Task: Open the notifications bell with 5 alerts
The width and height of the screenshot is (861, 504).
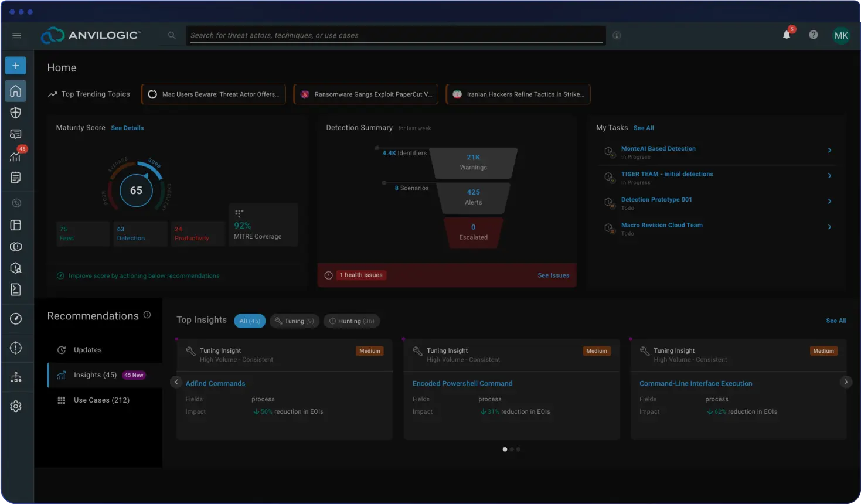Action: click(x=785, y=35)
